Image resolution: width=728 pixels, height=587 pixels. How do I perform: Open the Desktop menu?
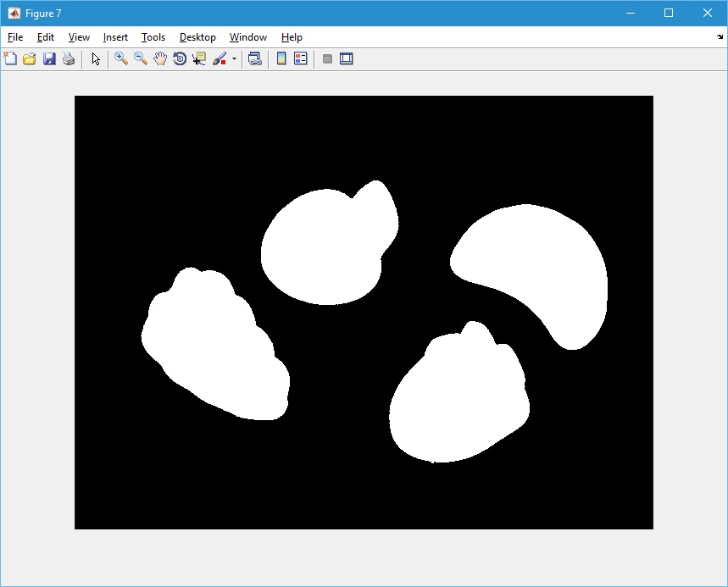point(197,37)
